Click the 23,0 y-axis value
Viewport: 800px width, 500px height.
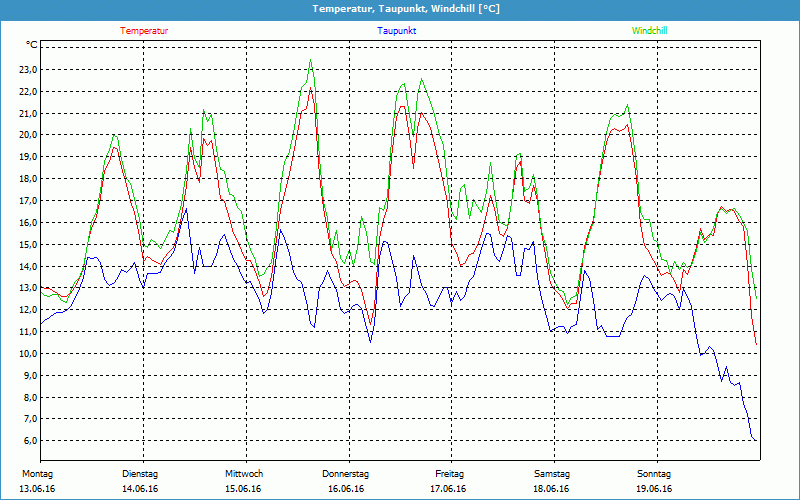pos(28,70)
